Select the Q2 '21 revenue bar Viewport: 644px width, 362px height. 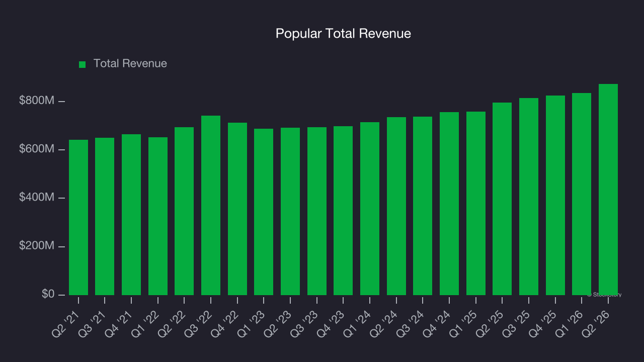78,217
